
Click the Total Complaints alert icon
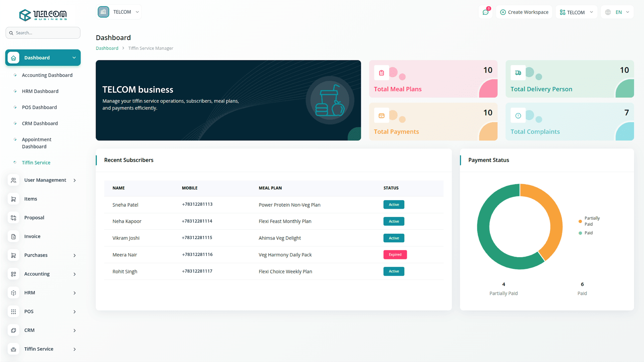click(518, 116)
